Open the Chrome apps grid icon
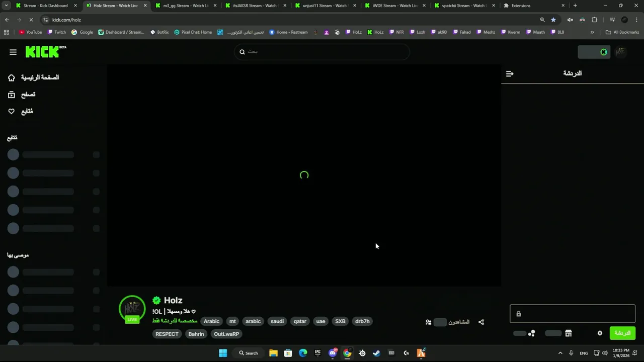 [x=6, y=32]
